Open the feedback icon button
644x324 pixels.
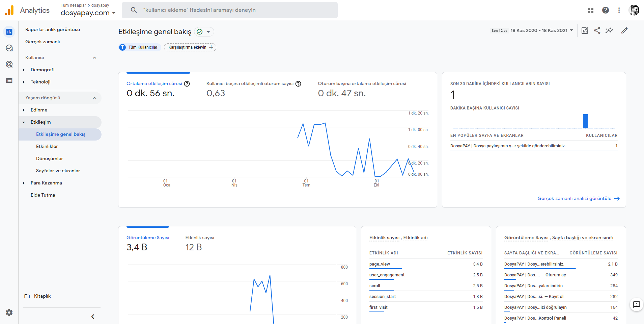click(637, 304)
